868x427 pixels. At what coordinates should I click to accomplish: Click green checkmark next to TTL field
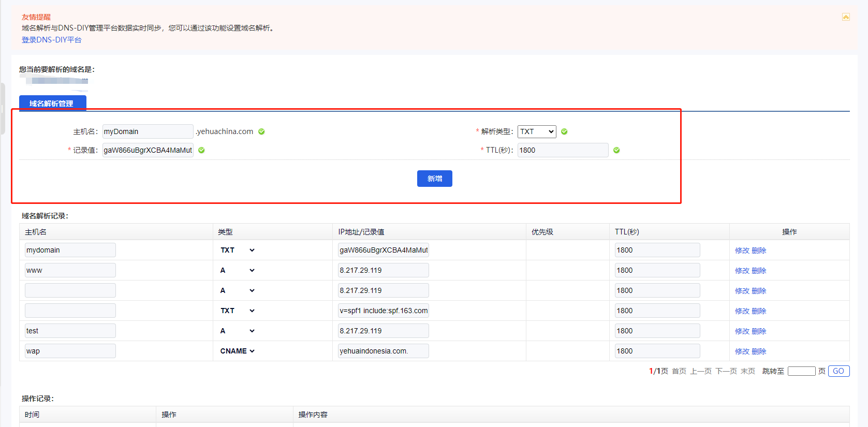tap(616, 150)
